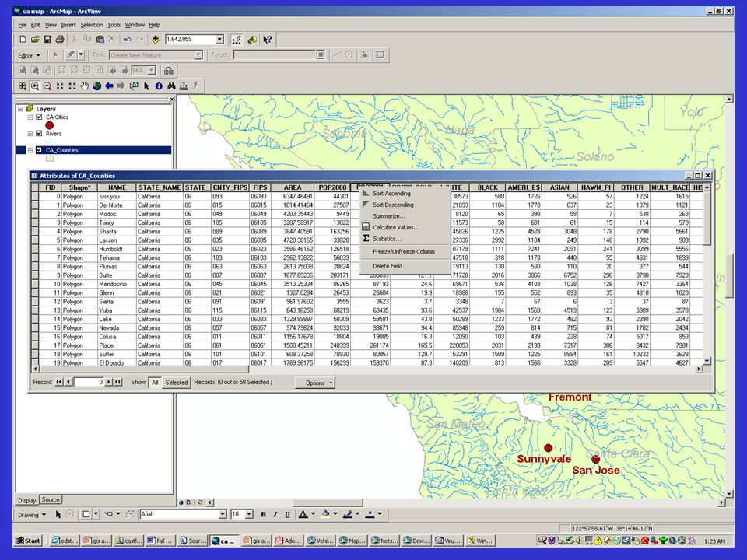The width and height of the screenshot is (747, 560).
Task: Pick the Select Elements arrow tool
Action: pyautogui.click(x=146, y=86)
